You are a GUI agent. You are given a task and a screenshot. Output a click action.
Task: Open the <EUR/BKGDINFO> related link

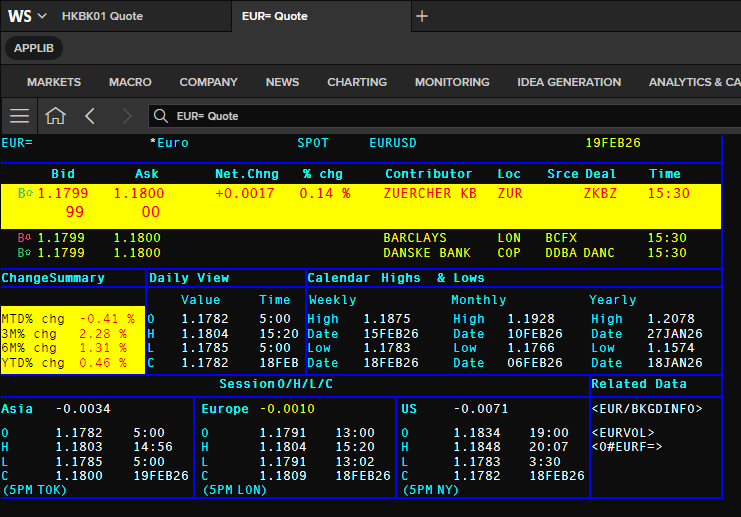[646, 409]
